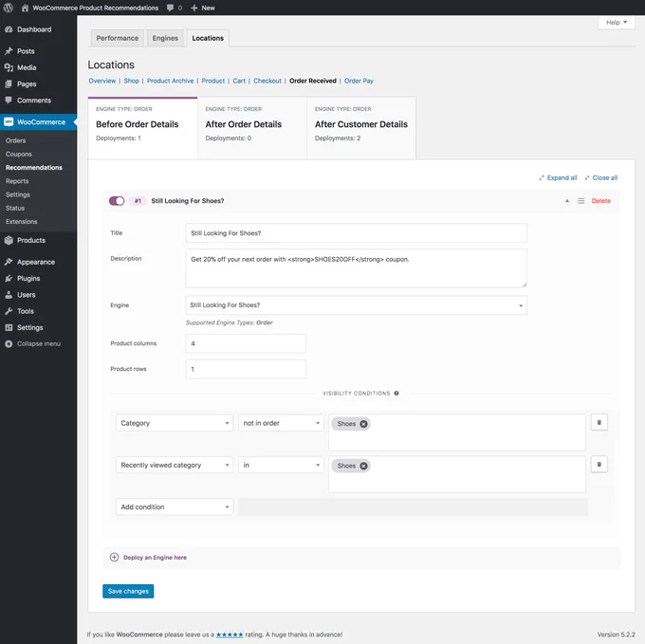Open the 'not in order' operator dropdown
This screenshot has width=645, height=644.
coord(281,423)
